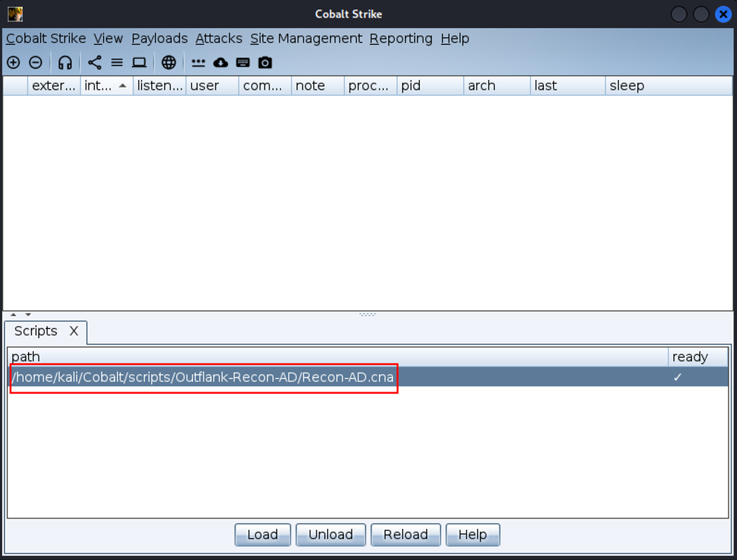Viewport: 737px width, 560px height.
Task: View credentials password-dots icon
Action: [199, 62]
